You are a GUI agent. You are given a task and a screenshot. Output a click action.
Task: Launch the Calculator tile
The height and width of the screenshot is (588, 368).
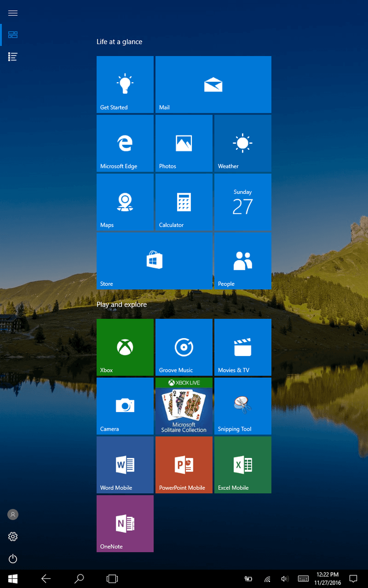point(184,202)
